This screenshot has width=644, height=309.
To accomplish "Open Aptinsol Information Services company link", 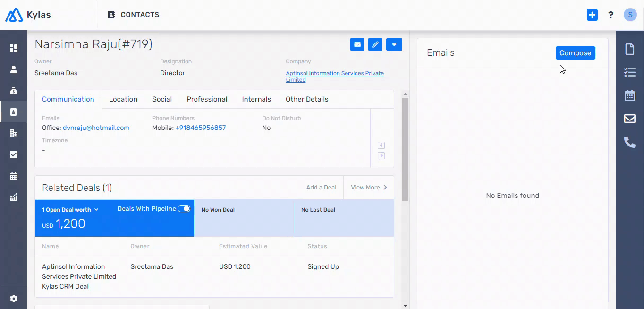I will [x=335, y=77].
